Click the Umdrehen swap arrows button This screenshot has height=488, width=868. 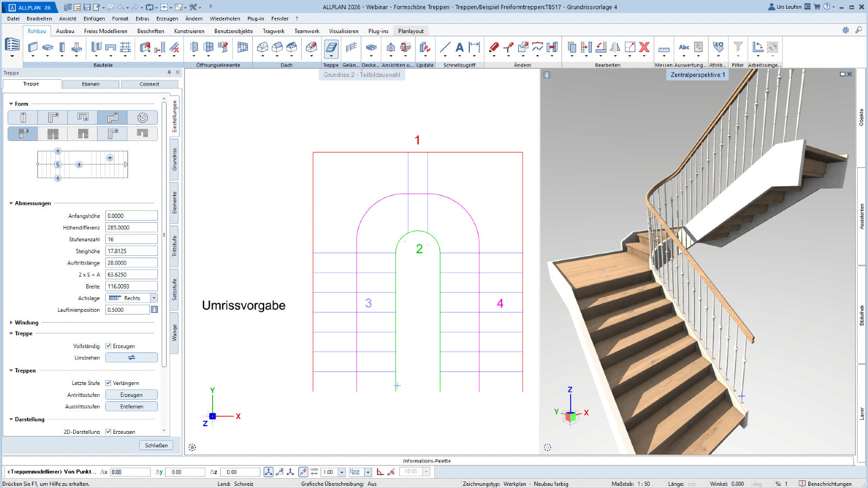[x=131, y=358]
